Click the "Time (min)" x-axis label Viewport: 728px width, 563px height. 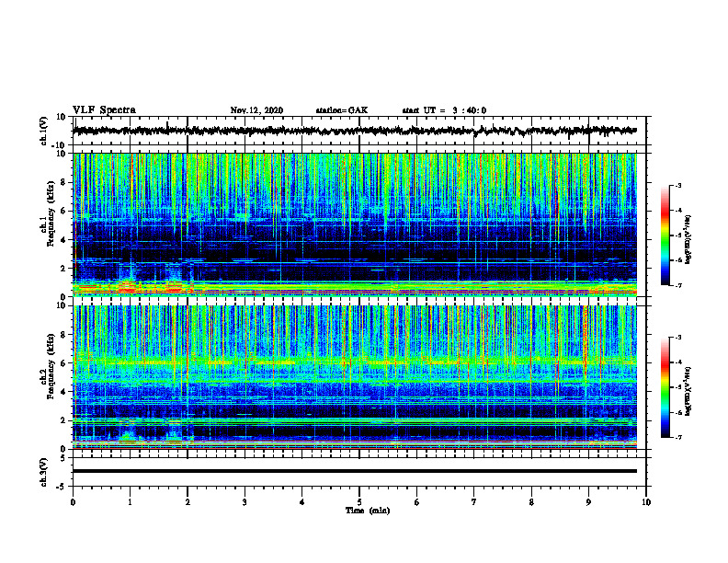click(x=368, y=511)
